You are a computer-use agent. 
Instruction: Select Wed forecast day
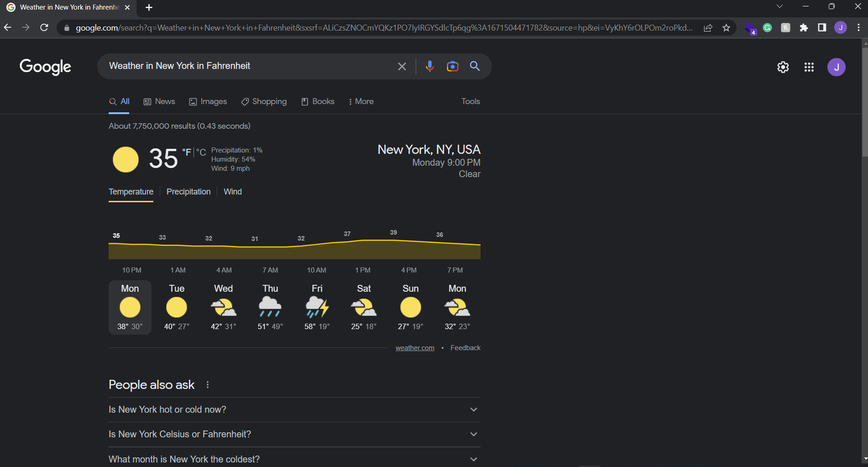(x=224, y=307)
